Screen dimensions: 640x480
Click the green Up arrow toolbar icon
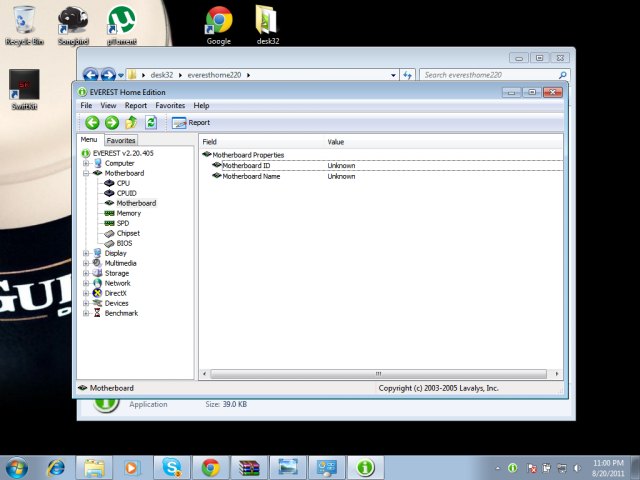click(x=131, y=122)
